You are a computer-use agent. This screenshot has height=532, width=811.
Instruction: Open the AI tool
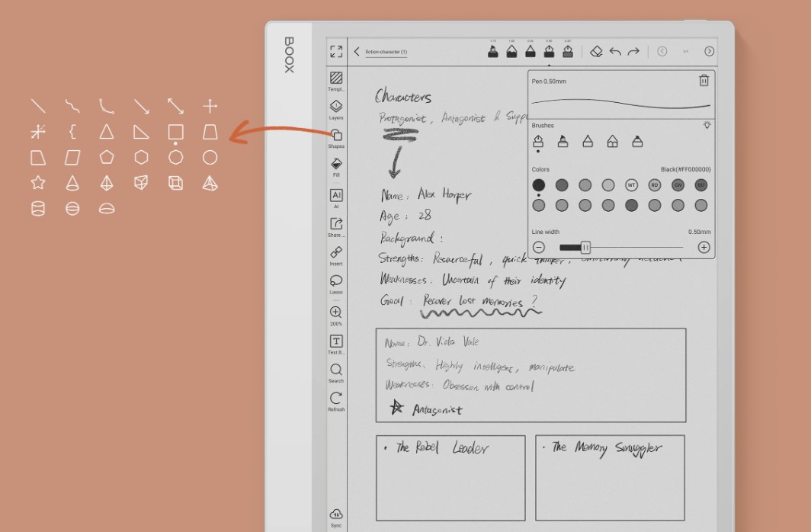pos(336,198)
